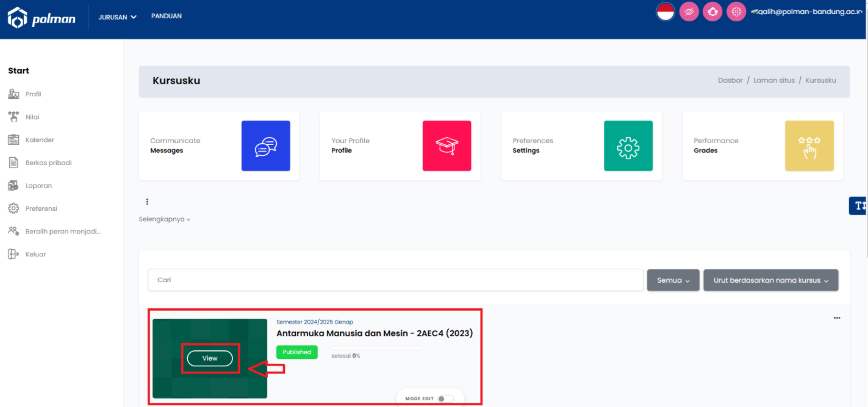Open Antarmuka Manusia dan Mesin course link
Image resolution: width=868 pixels, height=407 pixels.
[x=374, y=333]
